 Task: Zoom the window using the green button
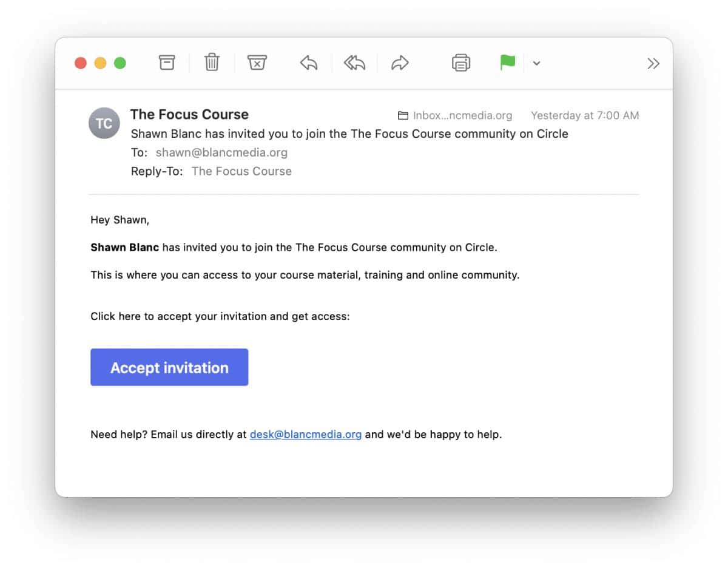(x=120, y=63)
